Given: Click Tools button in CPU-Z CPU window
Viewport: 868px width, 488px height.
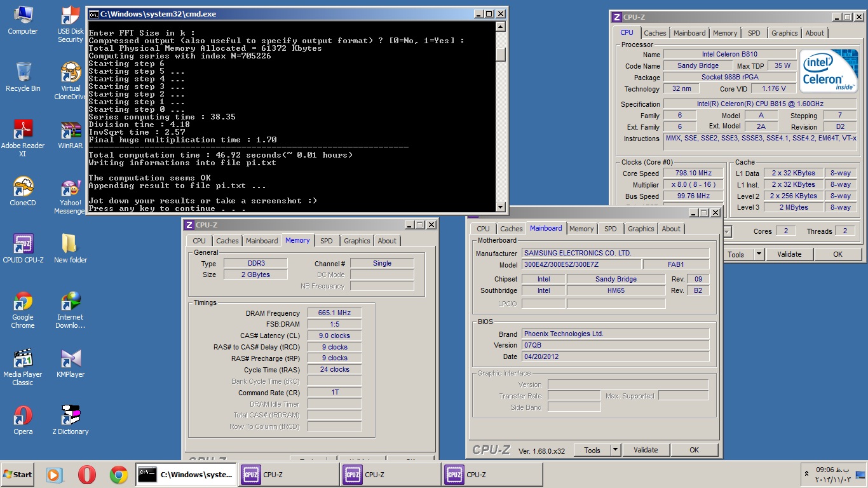Looking at the screenshot, I should click(736, 254).
